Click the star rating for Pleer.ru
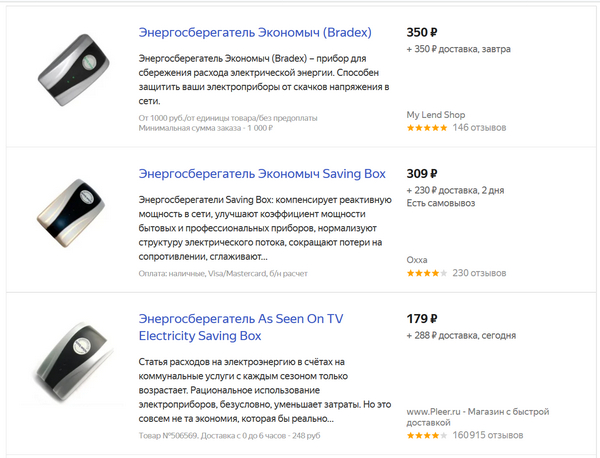The height and width of the screenshot is (458, 600). click(x=426, y=436)
